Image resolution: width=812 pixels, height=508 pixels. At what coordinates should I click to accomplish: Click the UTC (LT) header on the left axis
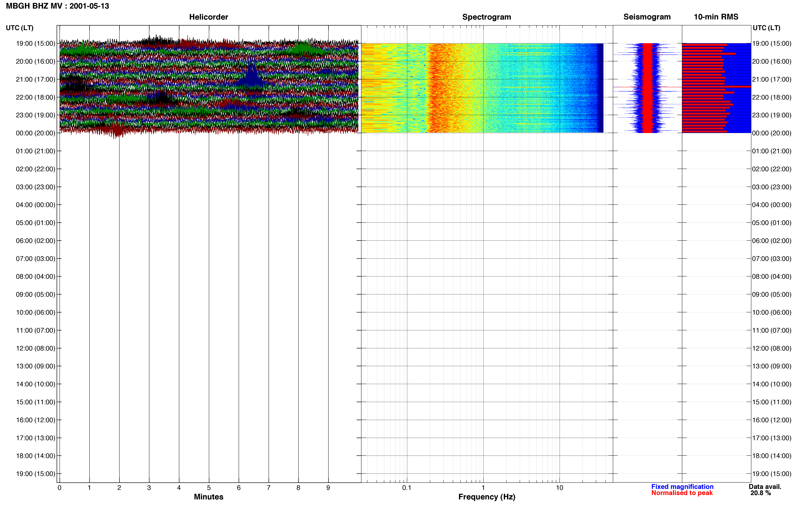[x=20, y=28]
